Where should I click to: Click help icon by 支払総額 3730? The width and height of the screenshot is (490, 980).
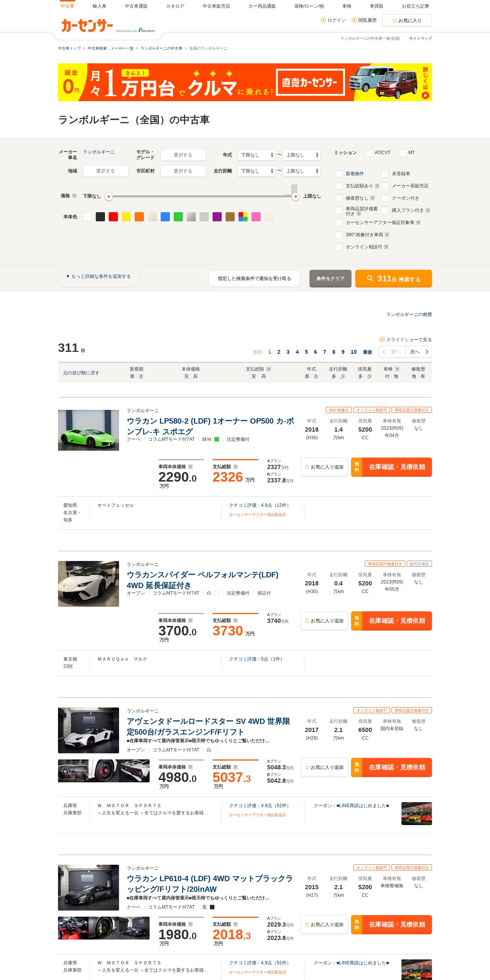point(235,621)
